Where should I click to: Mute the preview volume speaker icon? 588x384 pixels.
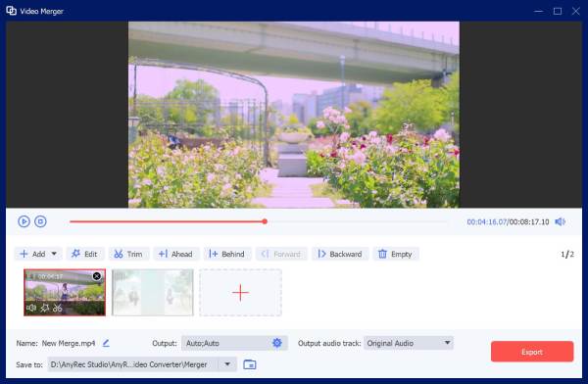coord(561,221)
